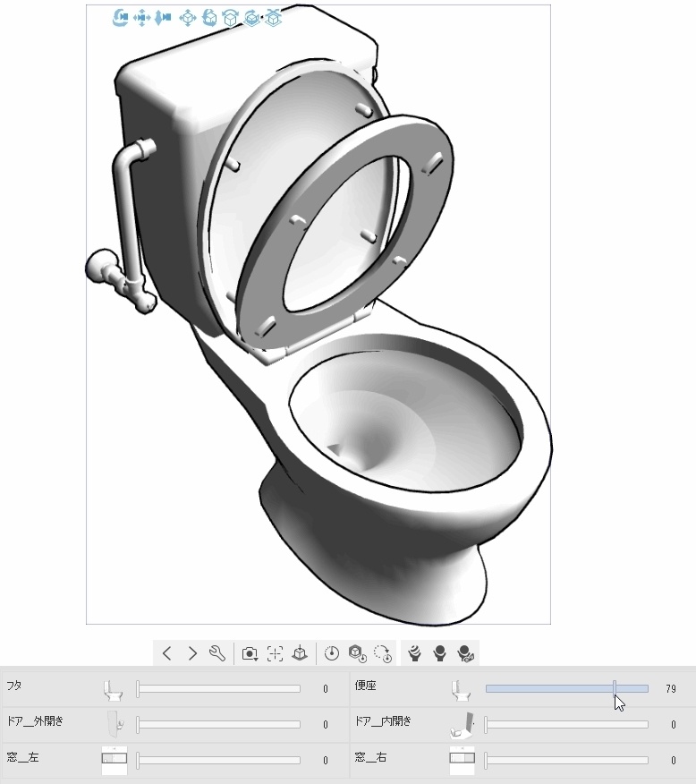
Task: Click the フタ value 0
Action: coord(326,689)
